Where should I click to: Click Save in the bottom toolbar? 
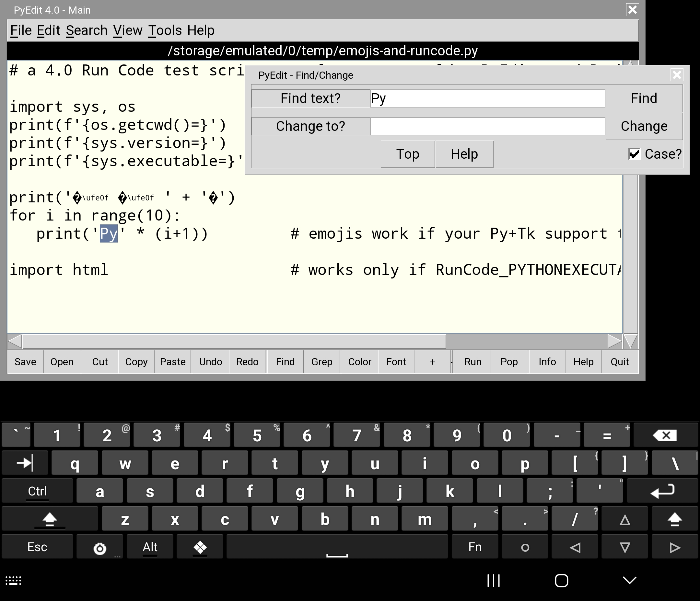(x=25, y=362)
